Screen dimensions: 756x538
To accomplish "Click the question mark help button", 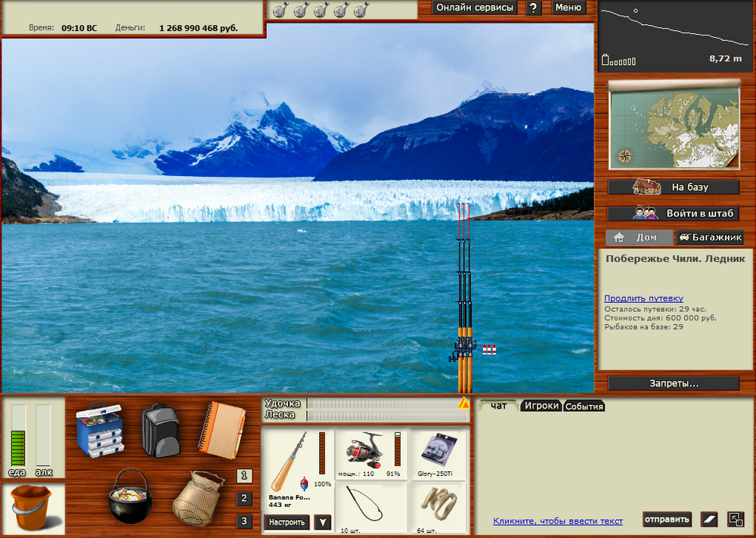I will tap(534, 8).
